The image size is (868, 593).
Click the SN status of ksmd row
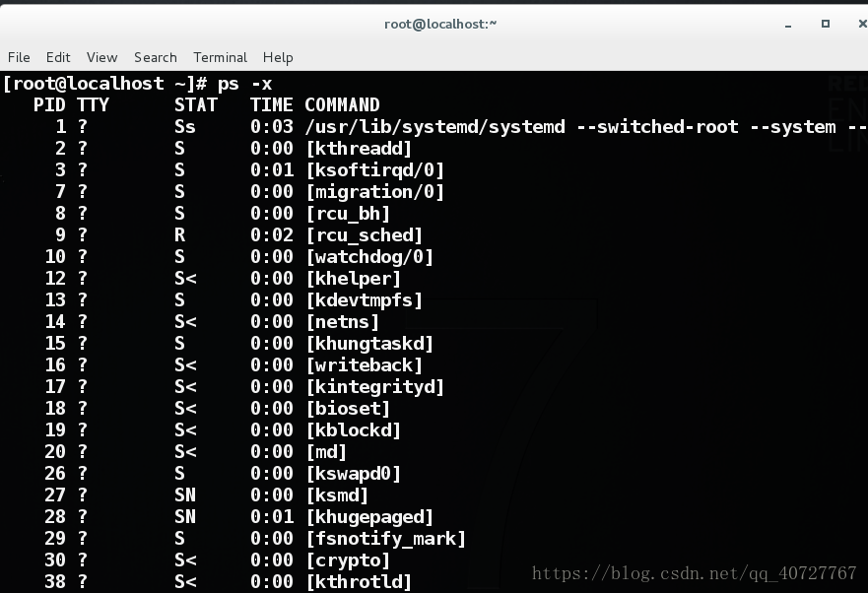point(185,495)
